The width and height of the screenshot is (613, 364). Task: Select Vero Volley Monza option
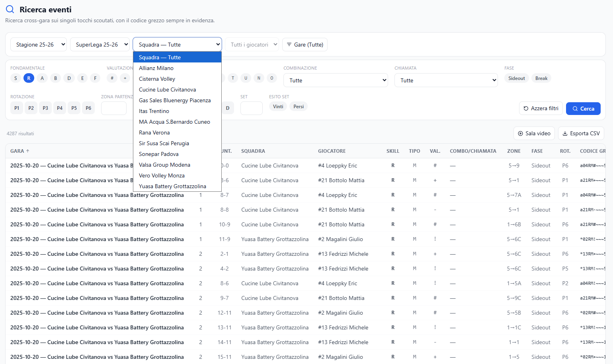click(x=177, y=175)
